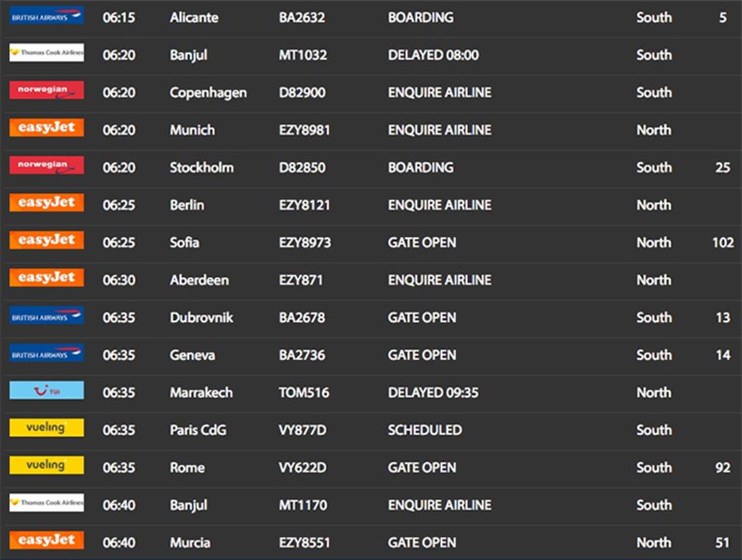Select the Berlin destination name

[x=187, y=205]
